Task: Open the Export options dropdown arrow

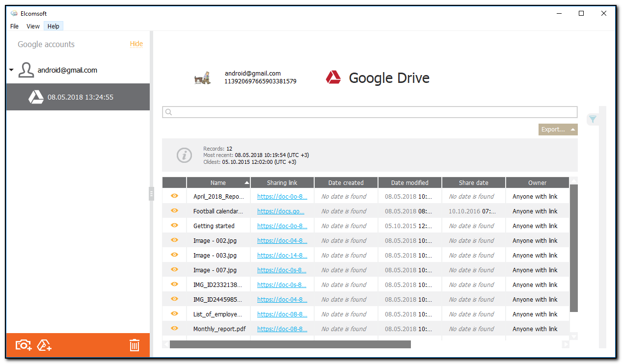Action: pyautogui.click(x=573, y=129)
